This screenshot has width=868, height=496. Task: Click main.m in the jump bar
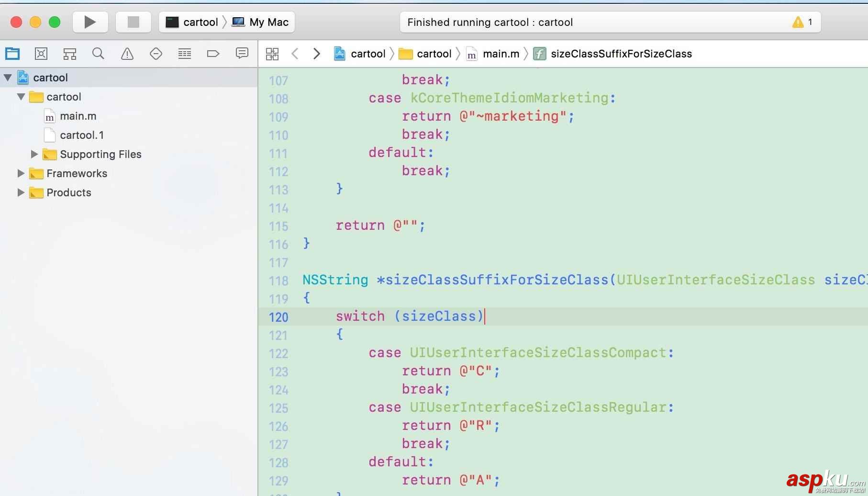[x=493, y=54]
